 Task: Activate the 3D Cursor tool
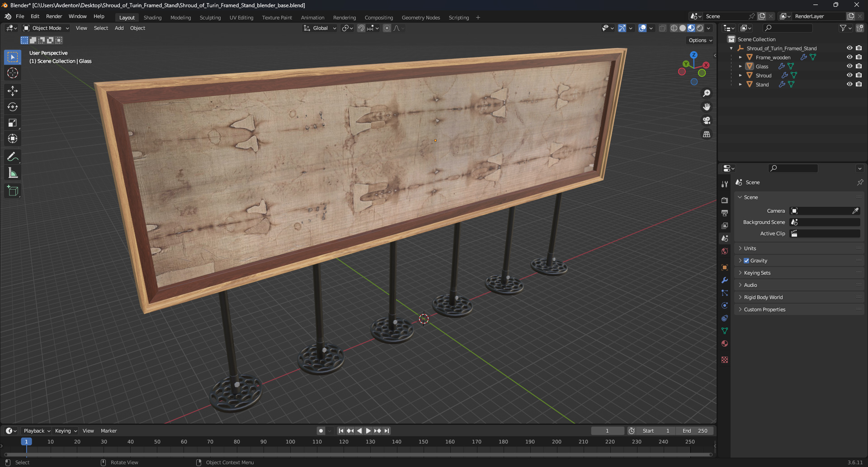(13, 73)
